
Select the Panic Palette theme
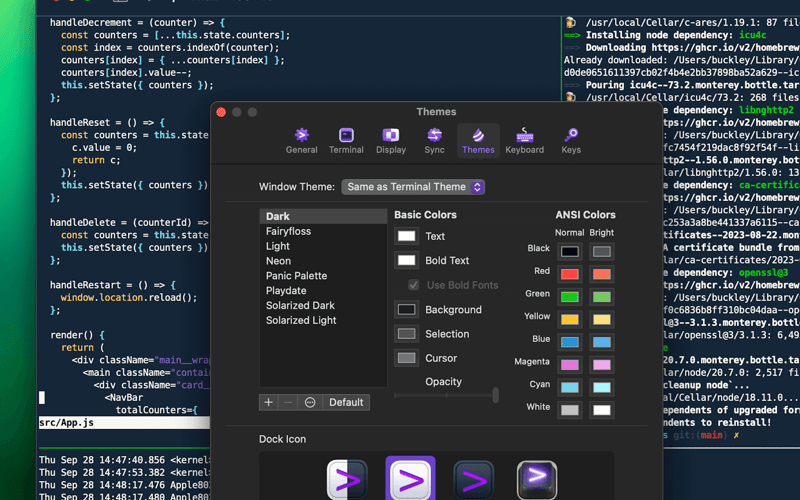click(296, 276)
